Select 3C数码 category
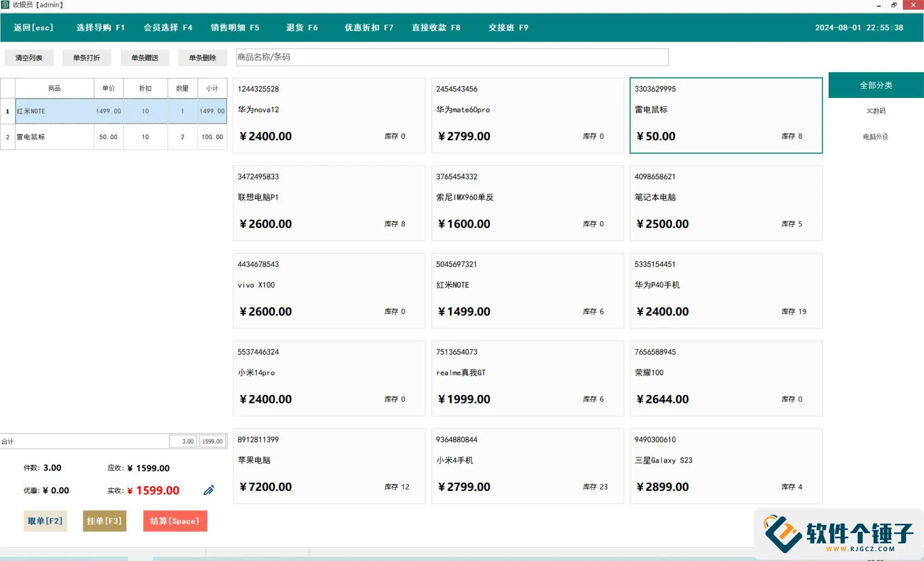The width and height of the screenshot is (924, 561). pos(876,111)
